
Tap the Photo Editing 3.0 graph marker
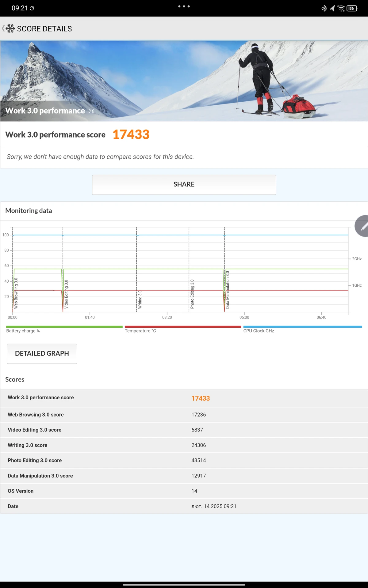(192, 294)
